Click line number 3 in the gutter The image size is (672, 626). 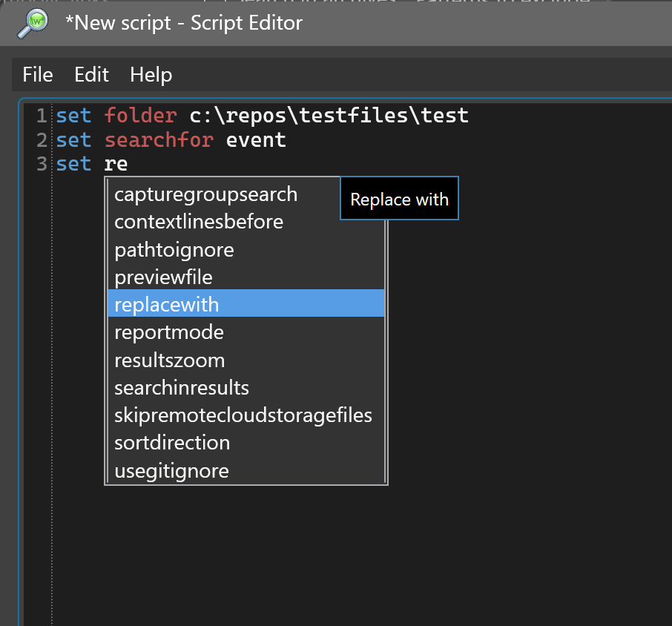42,164
